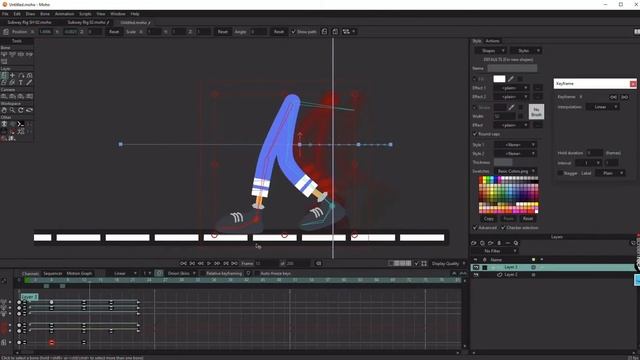This screenshot has height=360, width=640.
Task: Click the Reset button next to Position
Action: pos(114,32)
